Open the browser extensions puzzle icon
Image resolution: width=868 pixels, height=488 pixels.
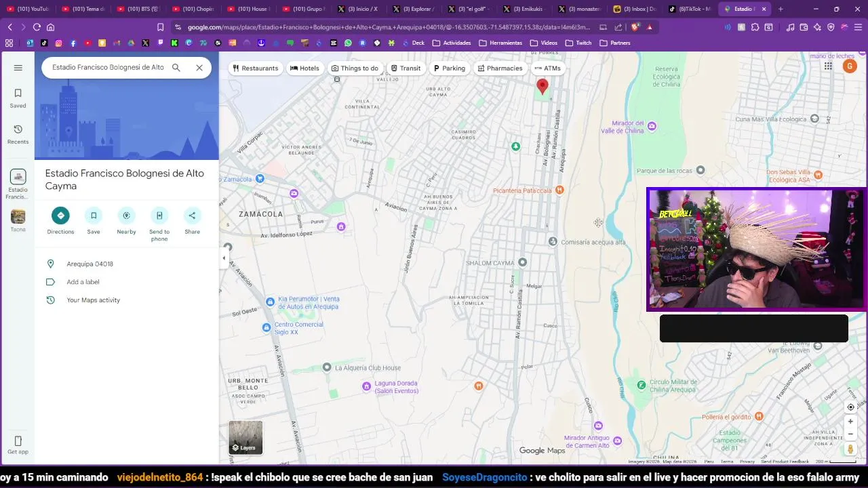[755, 27]
